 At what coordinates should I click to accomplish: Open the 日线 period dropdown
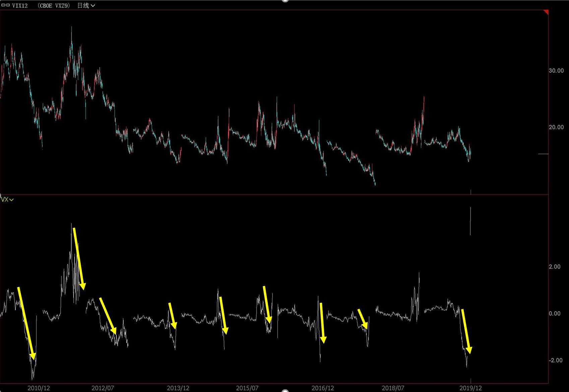(x=86, y=5)
